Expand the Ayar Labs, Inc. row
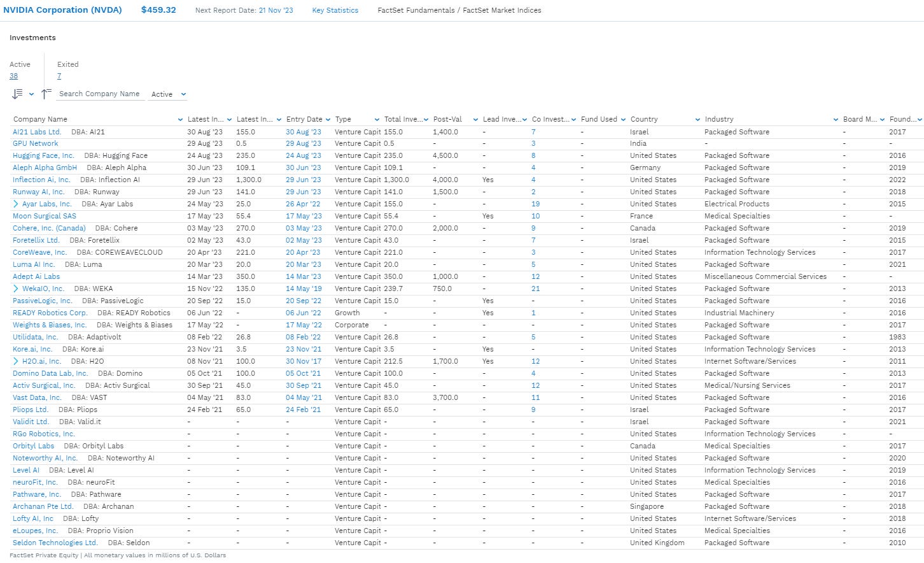 coord(15,204)
